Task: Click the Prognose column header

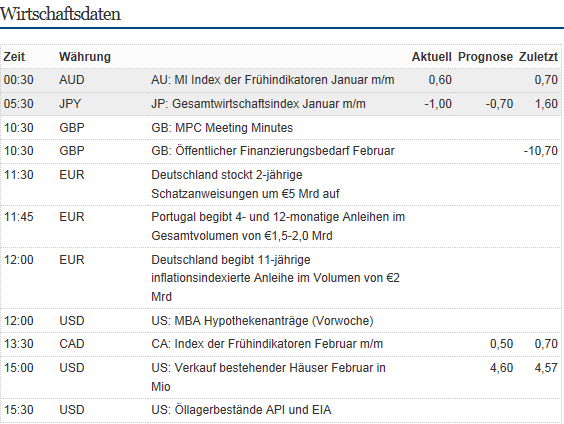Action: [x=485, y=57]
